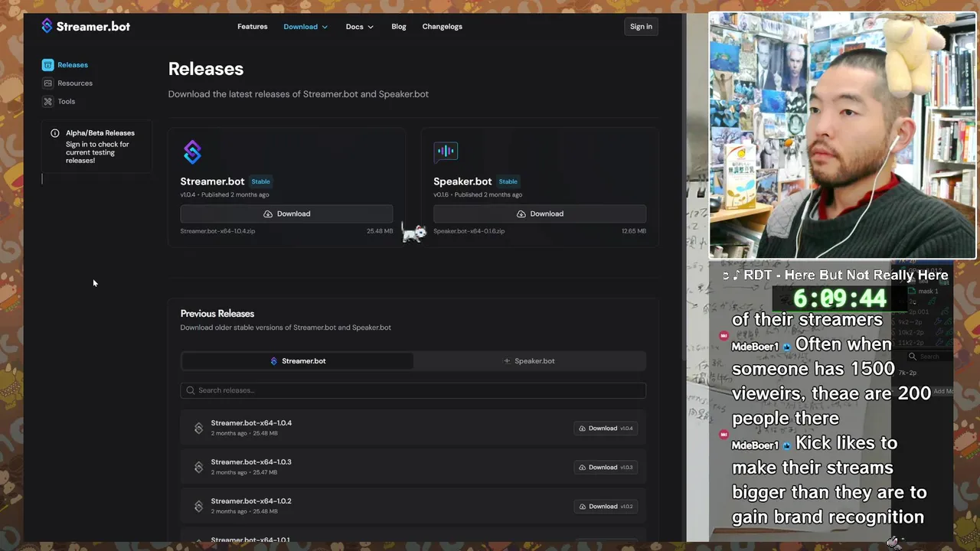Click the search magnifier icon in releases
980x551 pixels.
[191, 390]
